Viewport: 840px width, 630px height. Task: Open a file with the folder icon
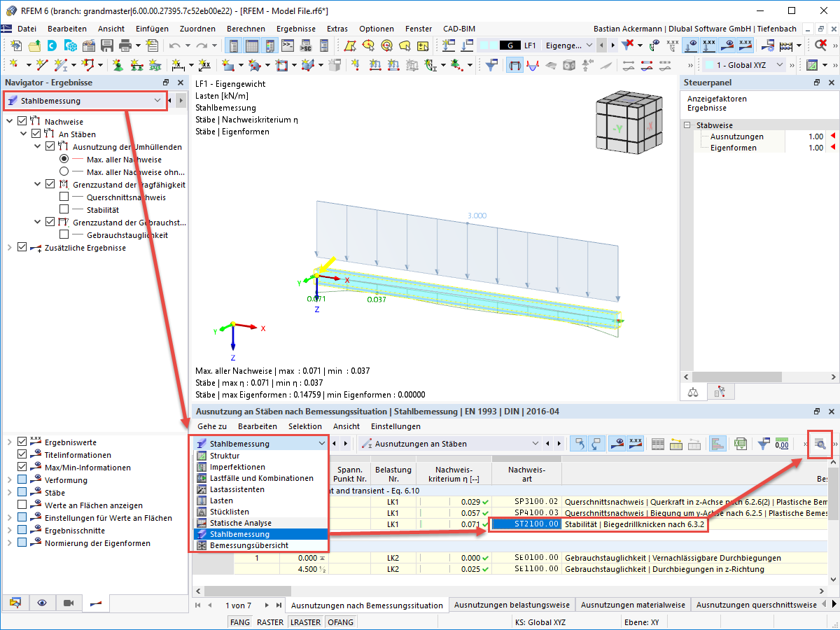coord(34,45)
